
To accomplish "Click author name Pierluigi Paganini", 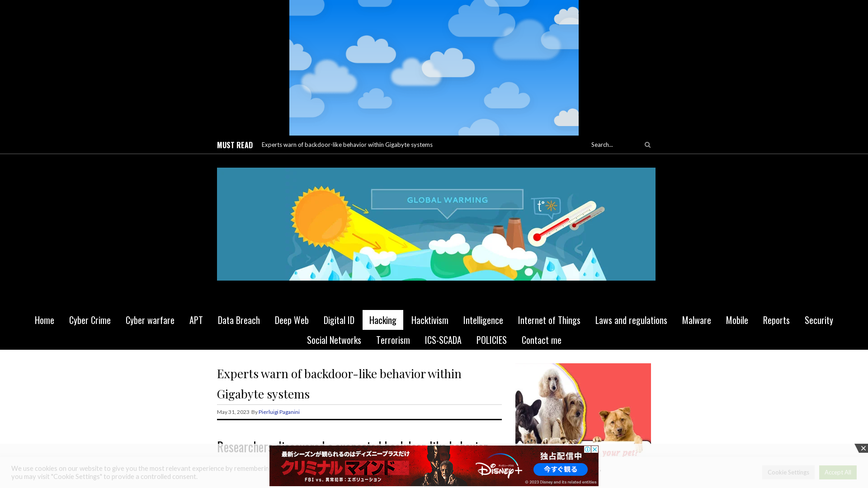I will (x=279, y=412).
